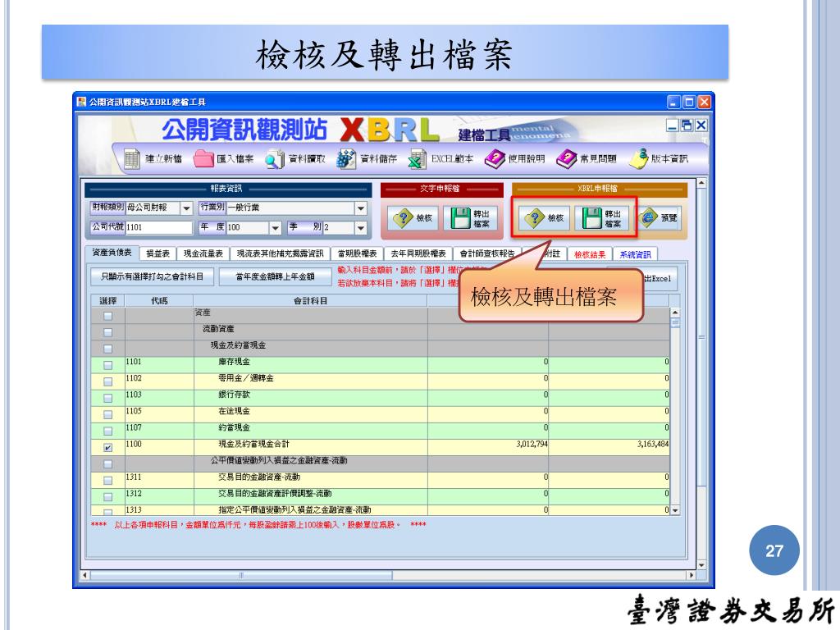This screenshot has width=840, height=630.
Task: Save data with the 資料儲存 icon
Action: (346, 159)
